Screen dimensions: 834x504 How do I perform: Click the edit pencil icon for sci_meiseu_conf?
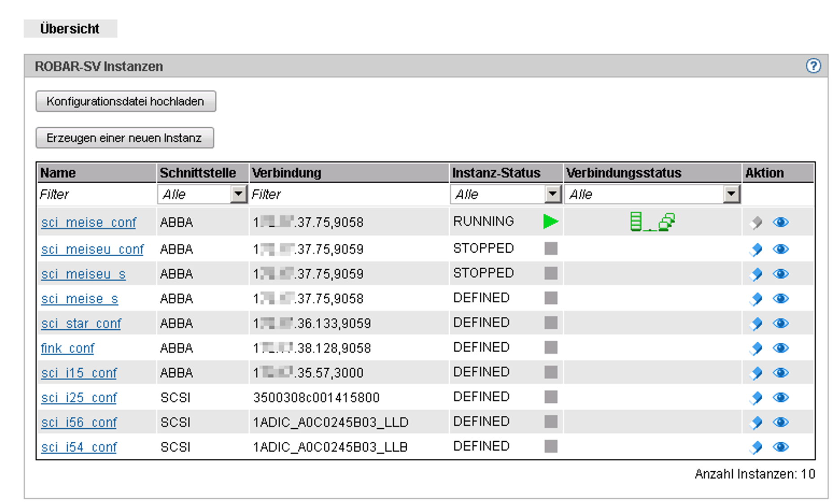[x=756, y=249]
